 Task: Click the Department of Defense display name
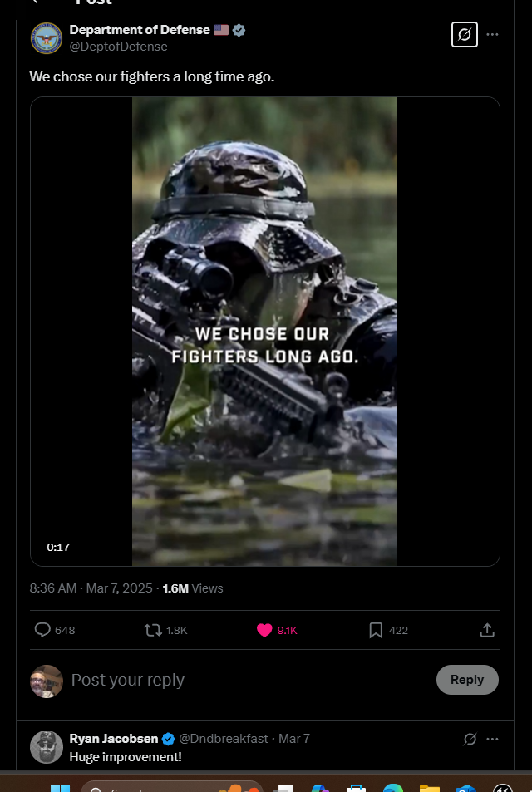point(140,30)
